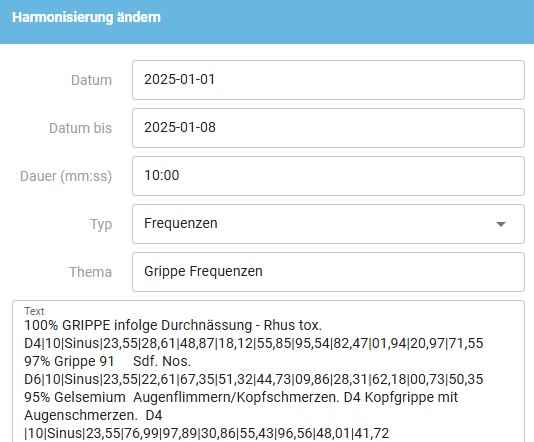Focus the Datum bis field showing 2025-01-08
534x442 pixels.
328,128
